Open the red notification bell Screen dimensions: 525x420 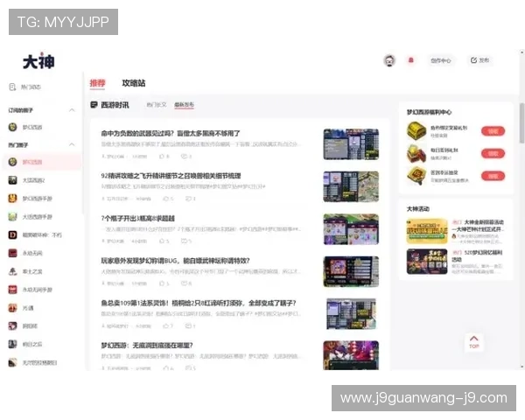coord(411,60)
